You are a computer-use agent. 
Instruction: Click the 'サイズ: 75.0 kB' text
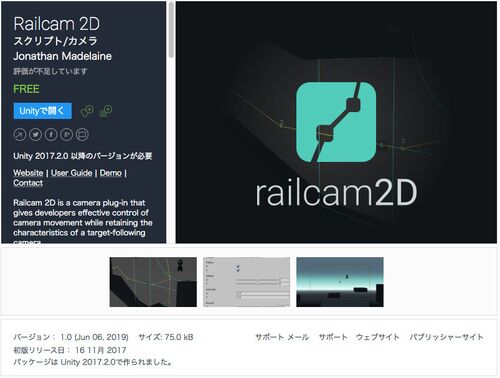pyautogui.click(x=166, y=337)
